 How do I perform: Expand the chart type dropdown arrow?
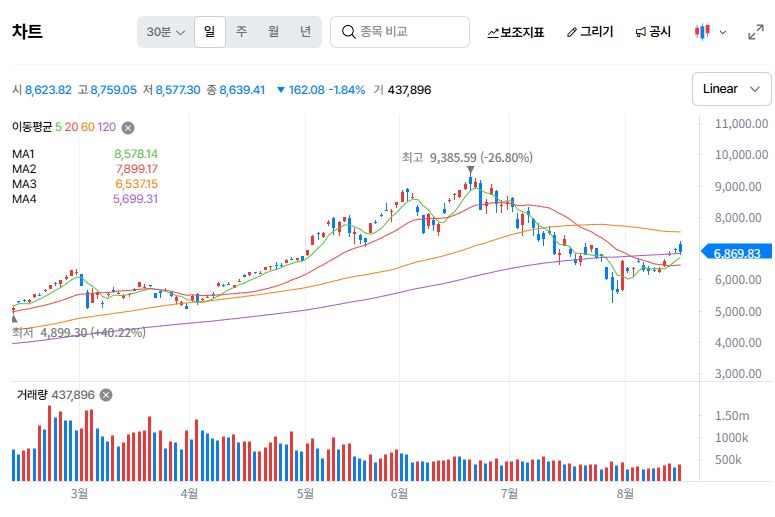pos(723,33)
